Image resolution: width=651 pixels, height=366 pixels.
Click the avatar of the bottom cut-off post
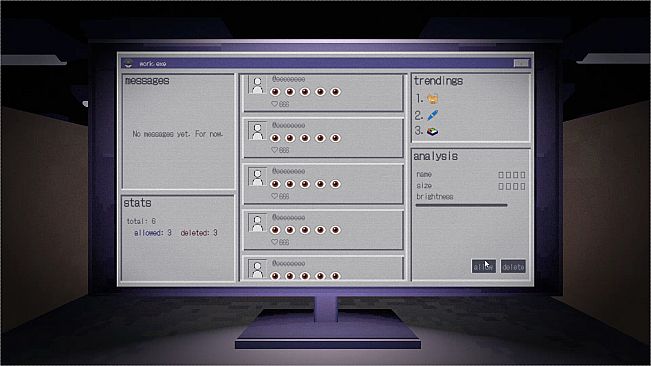pyautogui.click(x=257, y=269)
